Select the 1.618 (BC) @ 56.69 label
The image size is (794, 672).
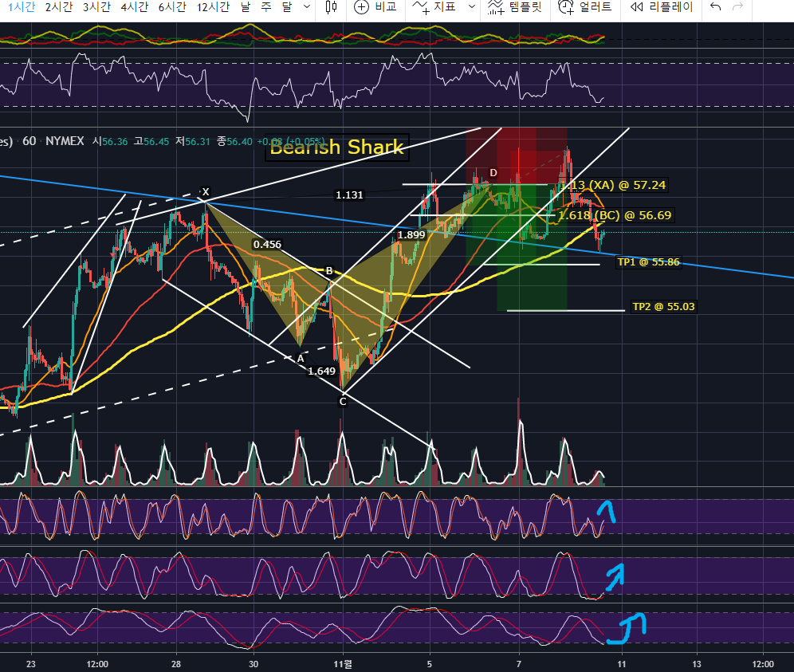(x=615, y=215)
